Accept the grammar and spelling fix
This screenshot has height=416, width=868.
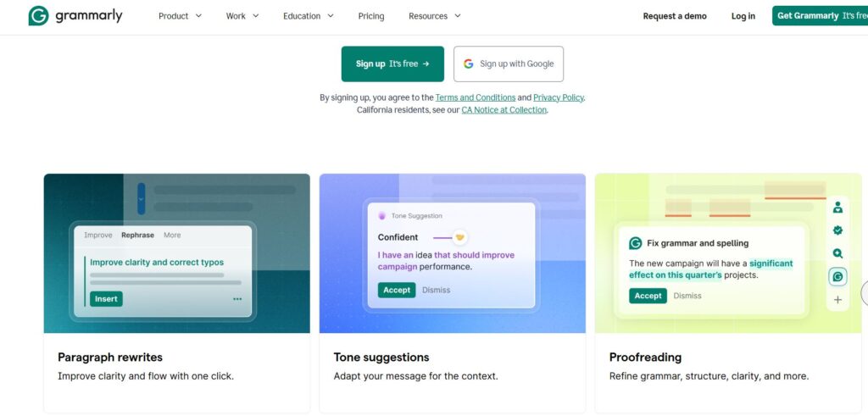click(648, 296)
